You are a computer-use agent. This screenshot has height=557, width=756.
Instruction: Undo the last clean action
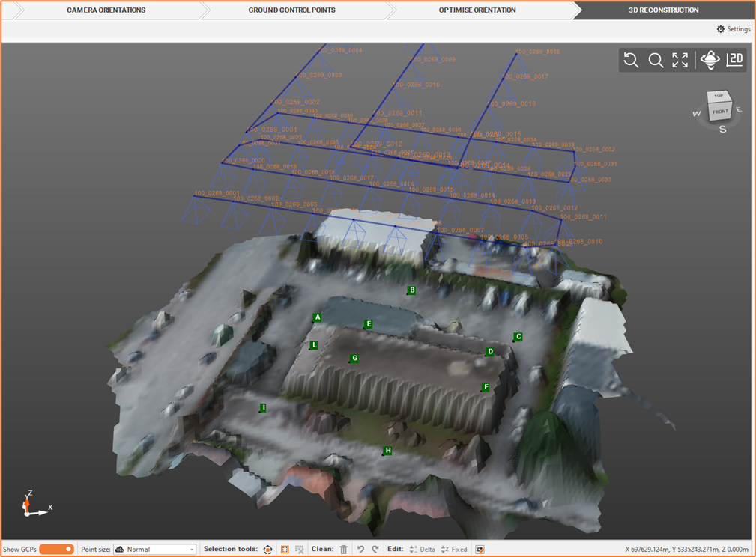[360, 550]
